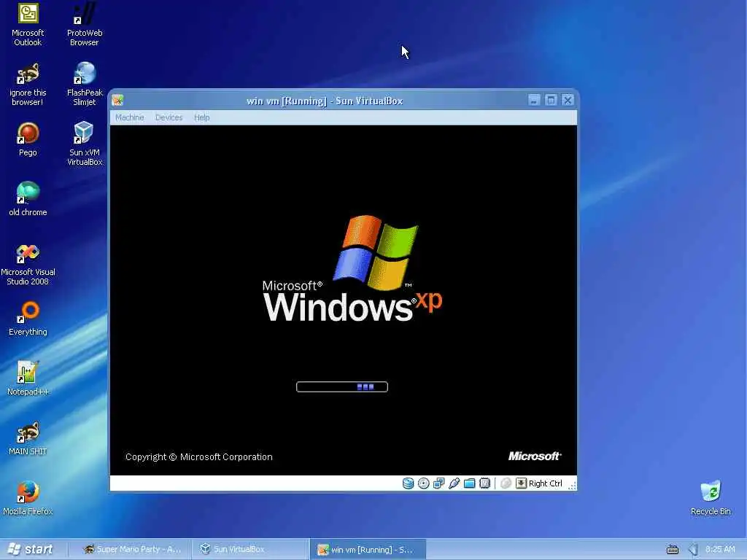This screenshot has height=560, width=747.
Task: Click the 8:25 AM system clock
Action: click(720, 549)
